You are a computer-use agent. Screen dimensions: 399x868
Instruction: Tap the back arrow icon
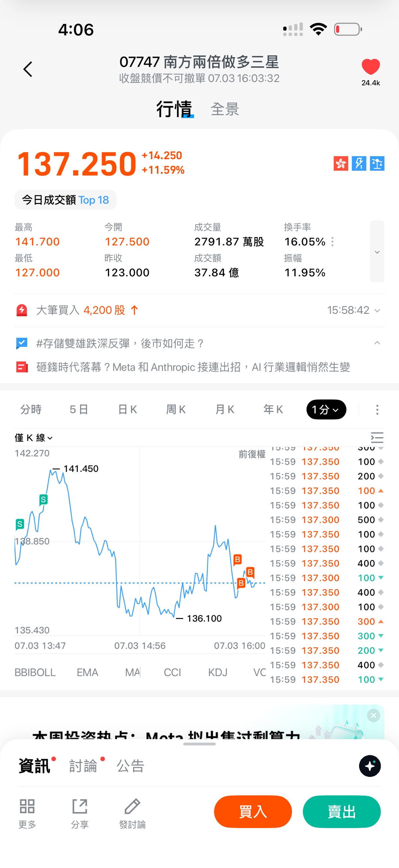(x=28, y=69)
